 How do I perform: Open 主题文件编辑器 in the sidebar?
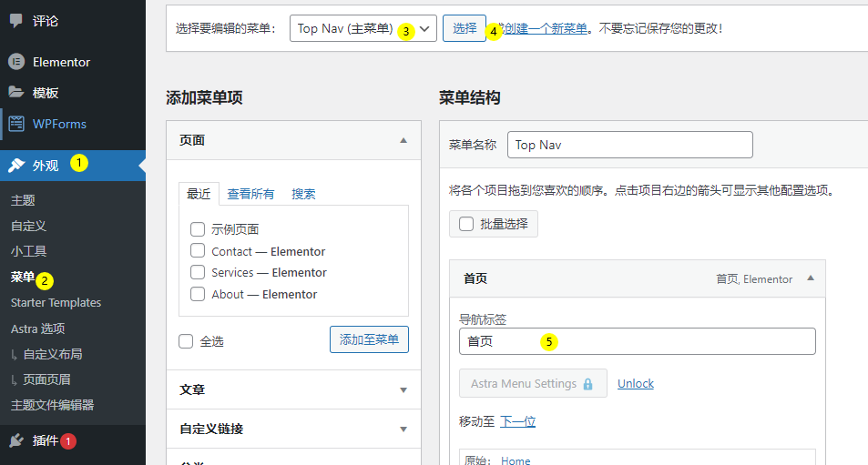[53, 405]
